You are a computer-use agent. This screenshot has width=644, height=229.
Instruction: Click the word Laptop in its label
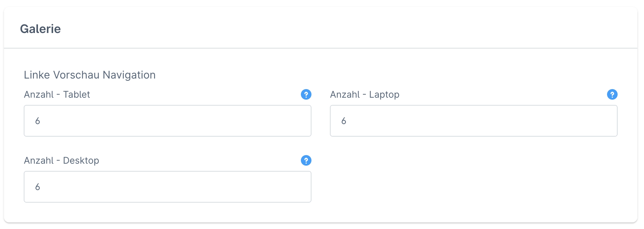click(384, 95)
